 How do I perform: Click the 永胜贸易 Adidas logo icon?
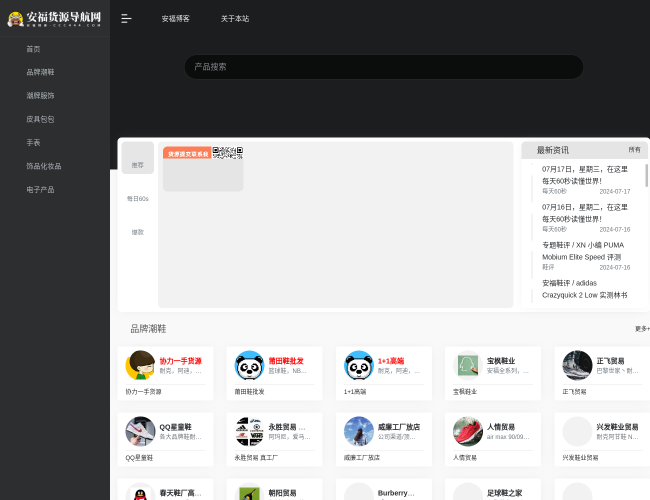tap(249, 431)
